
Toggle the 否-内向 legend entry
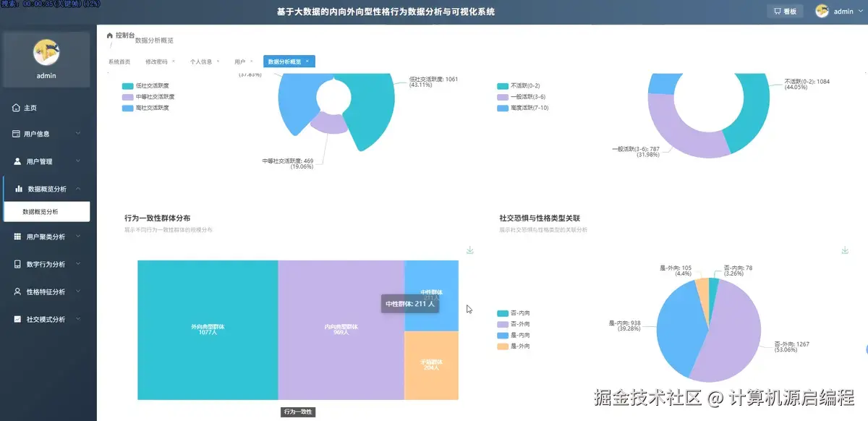coord(514,313)
